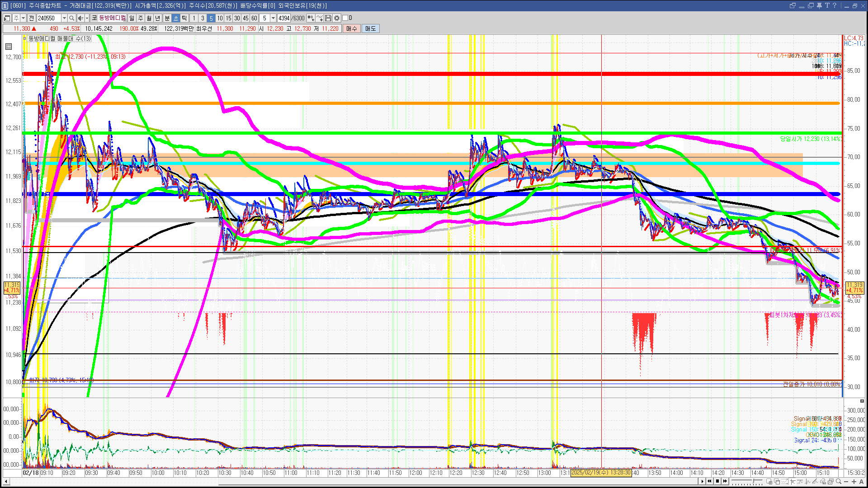Click the zoom magnifier icon at bottom right
Image resolution: width=868 pixels, height=488 pixels.
click(x=839, y=482)
